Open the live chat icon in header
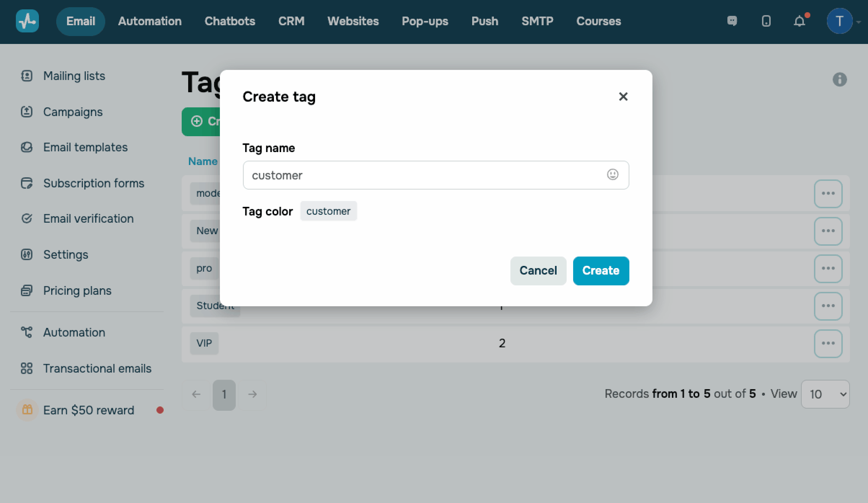 point(732,21)
